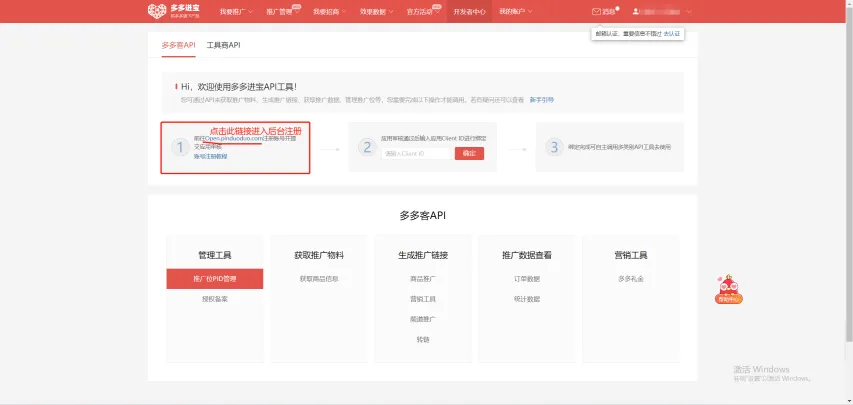This screenshot has width=853, height=405.
Task: Select 多多礼金 under 营销工具
Action: pyautogui.click(x=631, y=279)
